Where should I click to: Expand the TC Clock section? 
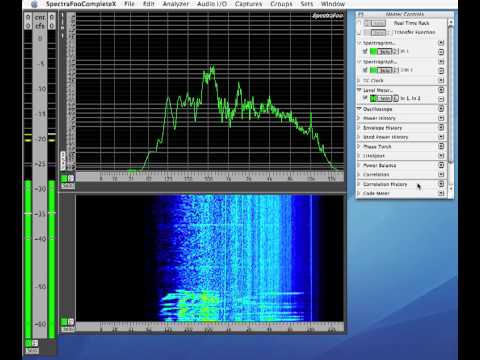pyautogui.click(x=359, y=80)
